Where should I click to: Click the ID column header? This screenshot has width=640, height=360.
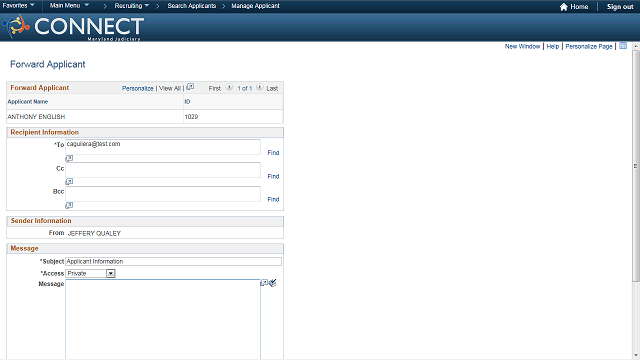(187, 102)
